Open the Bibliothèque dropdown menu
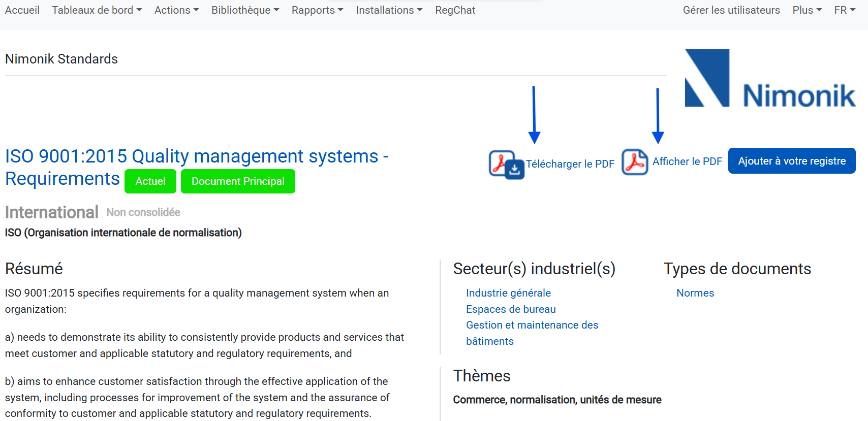Viewport: 868px width, 421px height. click(x=245, y=10)
